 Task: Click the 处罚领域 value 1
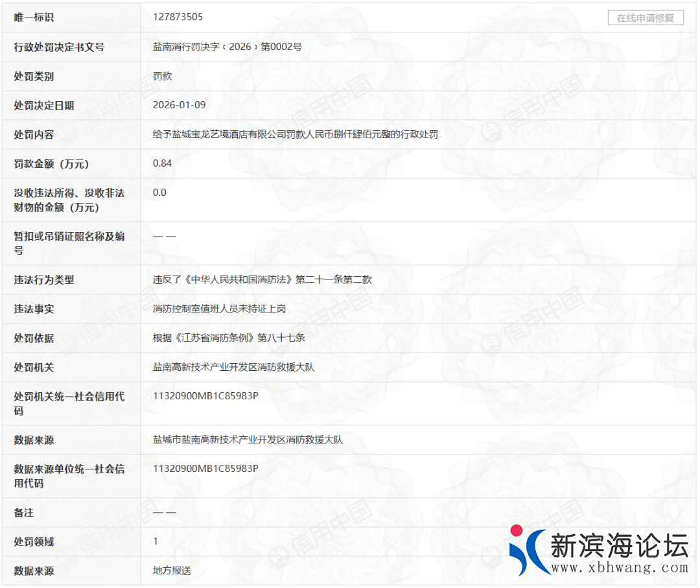(156, 541)
